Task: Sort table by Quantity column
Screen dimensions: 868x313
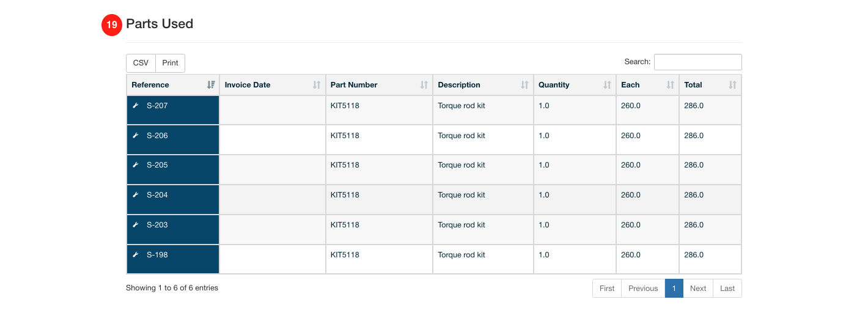Action: pos(575,85)
